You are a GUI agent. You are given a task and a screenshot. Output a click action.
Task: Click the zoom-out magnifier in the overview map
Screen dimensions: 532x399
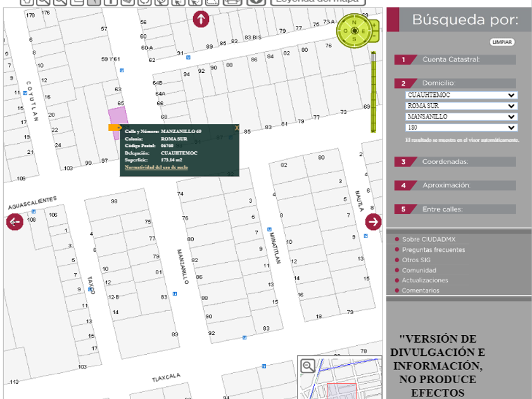[x=308, y=366]
